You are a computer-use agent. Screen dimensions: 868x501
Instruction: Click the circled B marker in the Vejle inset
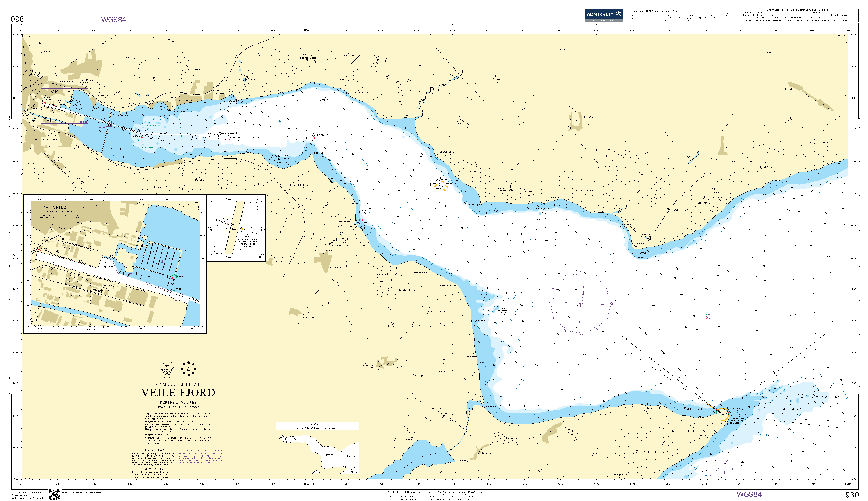47,208
